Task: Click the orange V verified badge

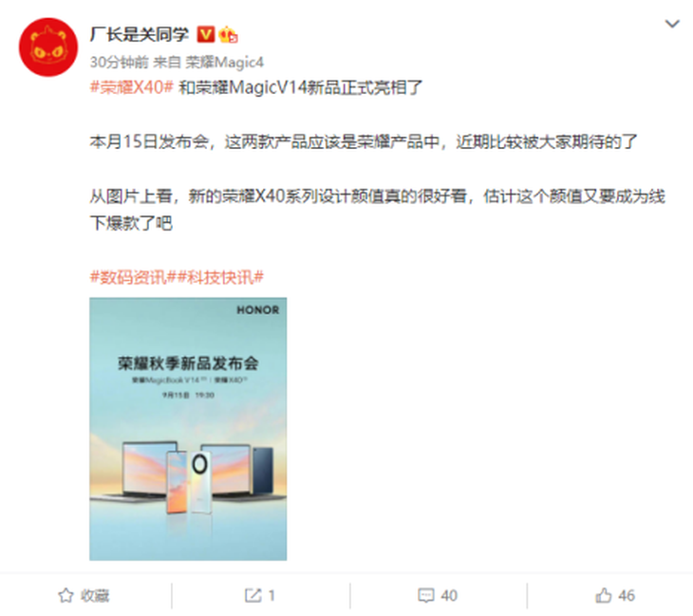Action: click(205, 34)
